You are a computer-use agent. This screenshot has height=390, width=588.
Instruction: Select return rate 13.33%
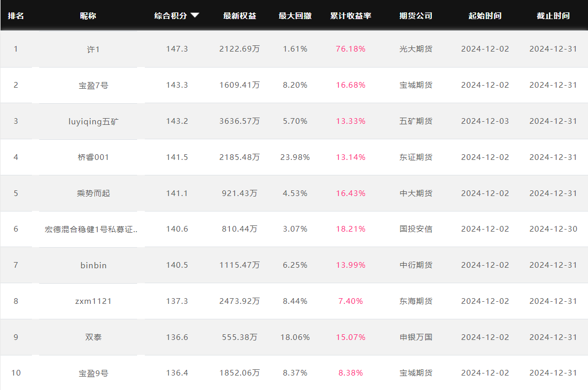pos(350,121)
